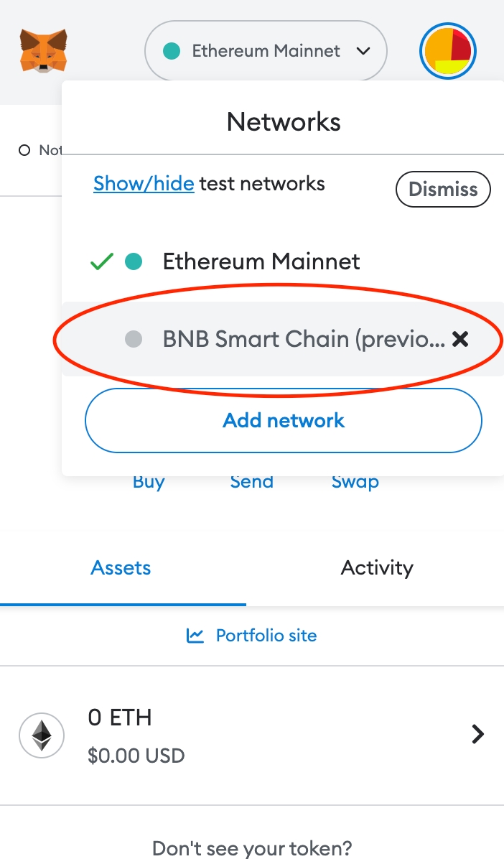Click the gray dot beside BNB Smart Chain
504x859 pixels.
[133, 340]
